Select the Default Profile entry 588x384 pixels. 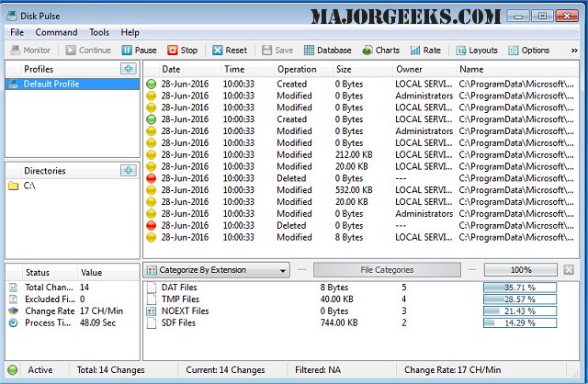pos(72,84)
